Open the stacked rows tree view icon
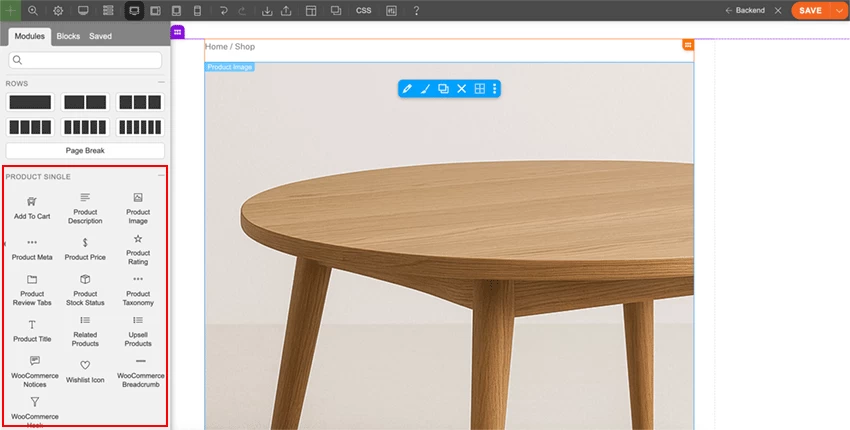 (x=108, y=10)
